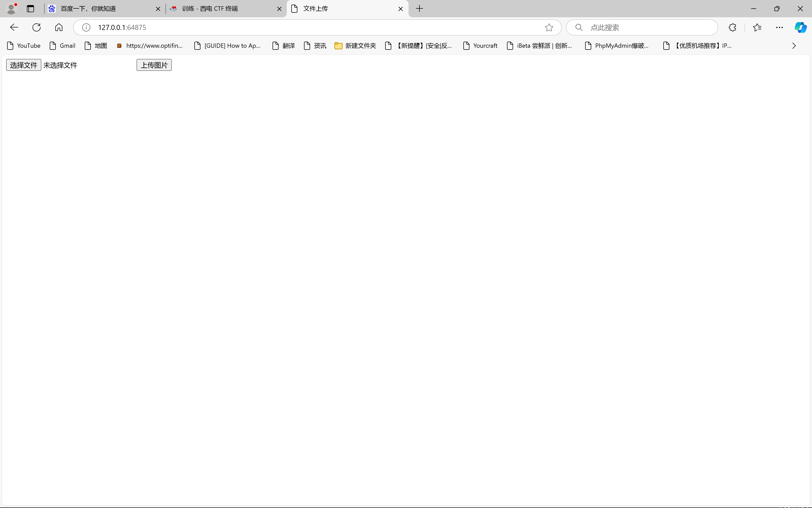Click the search magnifier icon
The image size is (812, 508).
579,27
